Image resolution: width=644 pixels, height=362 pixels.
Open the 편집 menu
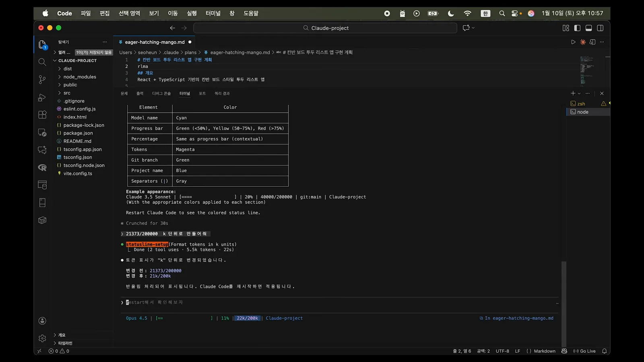coord(105,13)
